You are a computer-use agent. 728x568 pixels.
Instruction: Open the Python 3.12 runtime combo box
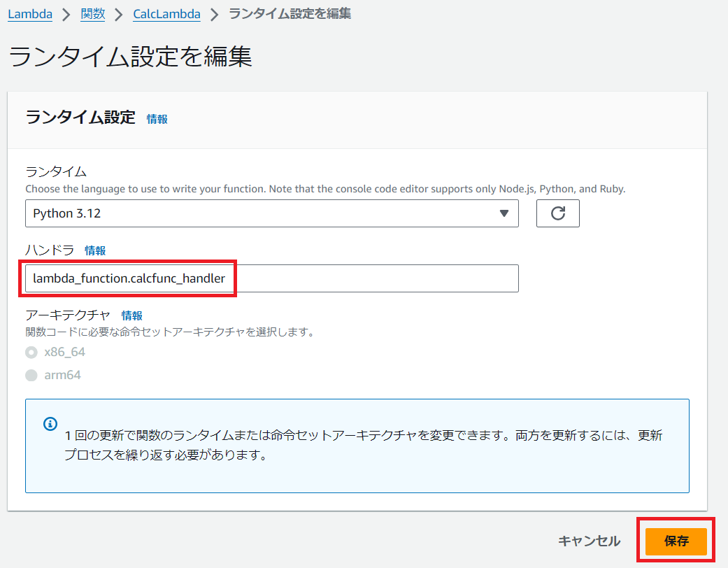pos(271,213)
